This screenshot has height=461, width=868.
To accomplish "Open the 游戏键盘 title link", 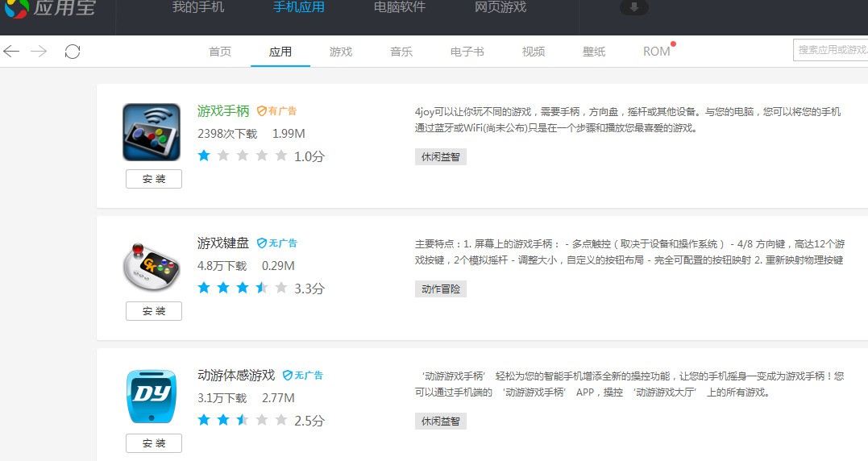I will click(223, 243).
